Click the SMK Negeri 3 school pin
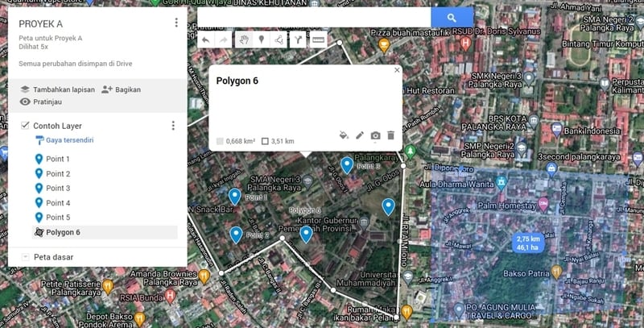Viewport: 644px width, 328px height. [x=529, y=78]
